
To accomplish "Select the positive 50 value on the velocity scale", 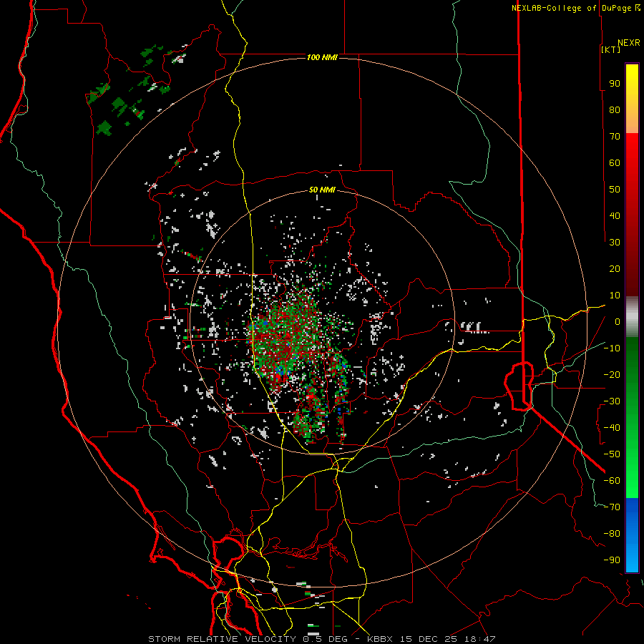I will click(615, 190).
